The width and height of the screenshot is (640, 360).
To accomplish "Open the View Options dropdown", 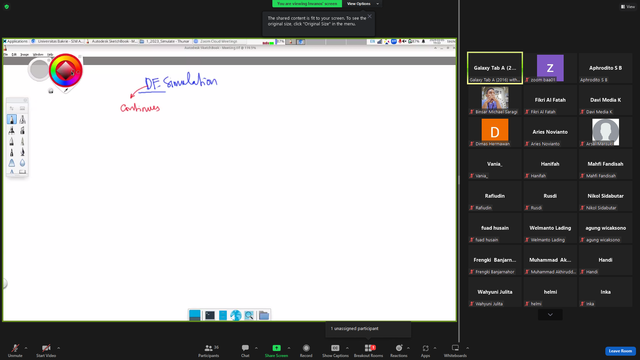I will pos(362,4).
